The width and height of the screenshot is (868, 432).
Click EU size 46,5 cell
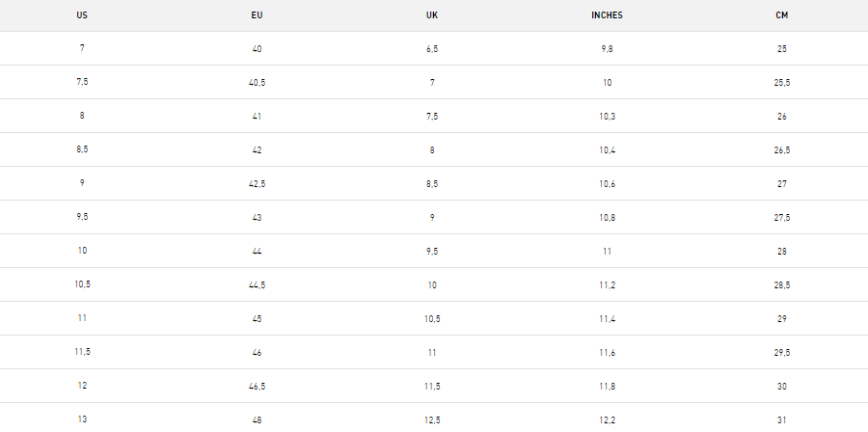coord(257,386)
